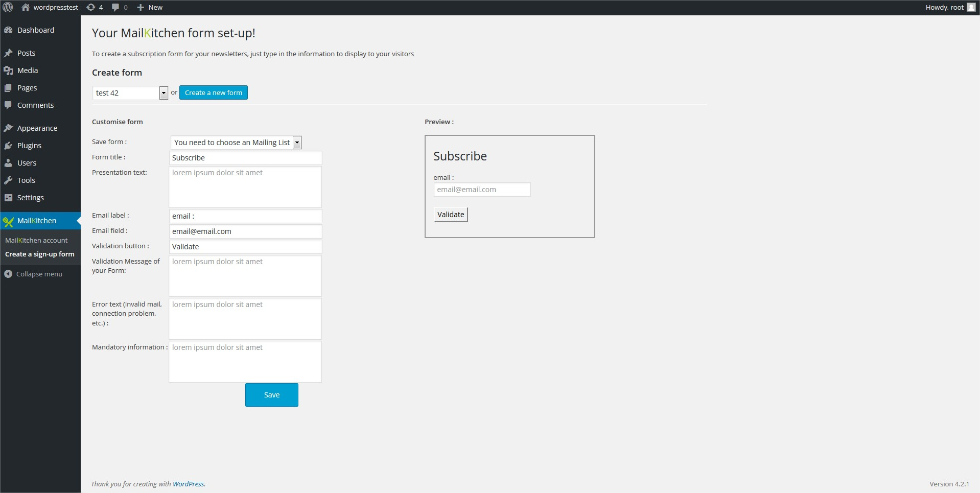Focus the Form title input field

tap(245, 158)
